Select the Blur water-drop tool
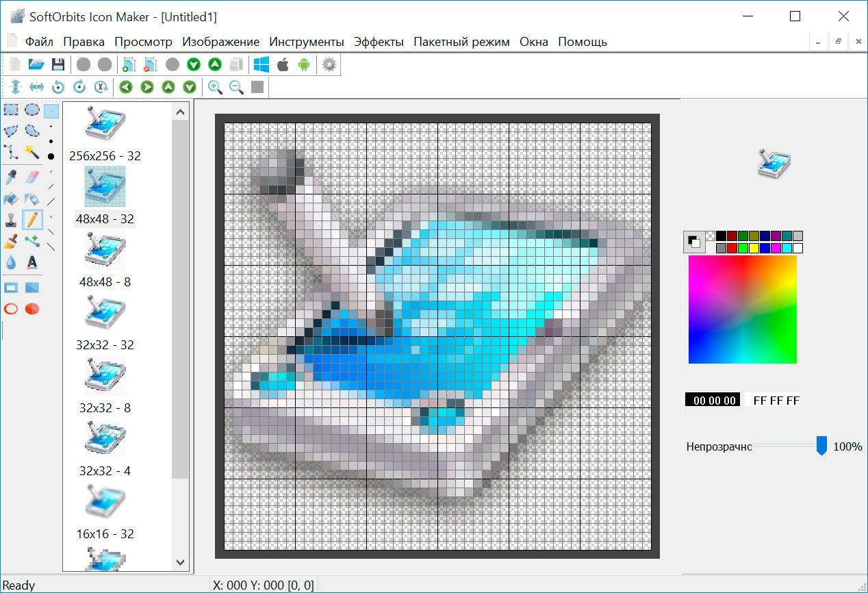Viewport: 868px width, 593px height. click(10, 262)
